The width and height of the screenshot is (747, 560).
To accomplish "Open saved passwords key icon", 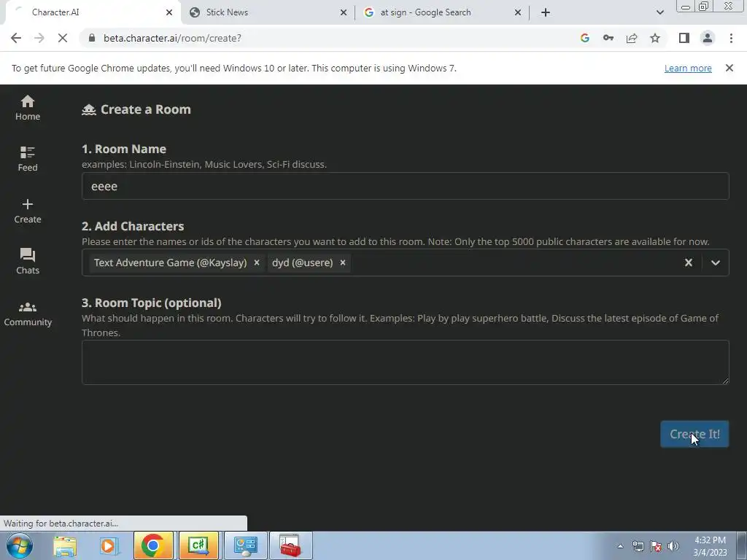I will pyautogui.click(x=608, y=38).
